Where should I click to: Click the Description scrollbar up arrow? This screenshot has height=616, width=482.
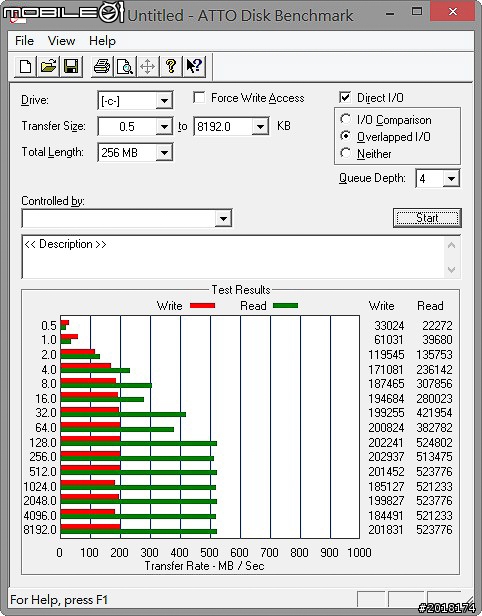[x=451, y=246]
